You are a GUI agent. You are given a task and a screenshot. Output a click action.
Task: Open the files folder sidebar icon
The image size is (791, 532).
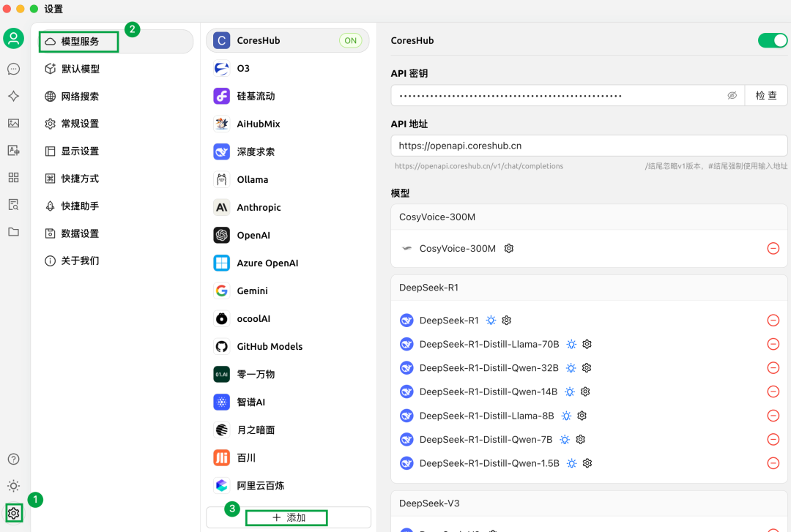(x=14, y=232)
